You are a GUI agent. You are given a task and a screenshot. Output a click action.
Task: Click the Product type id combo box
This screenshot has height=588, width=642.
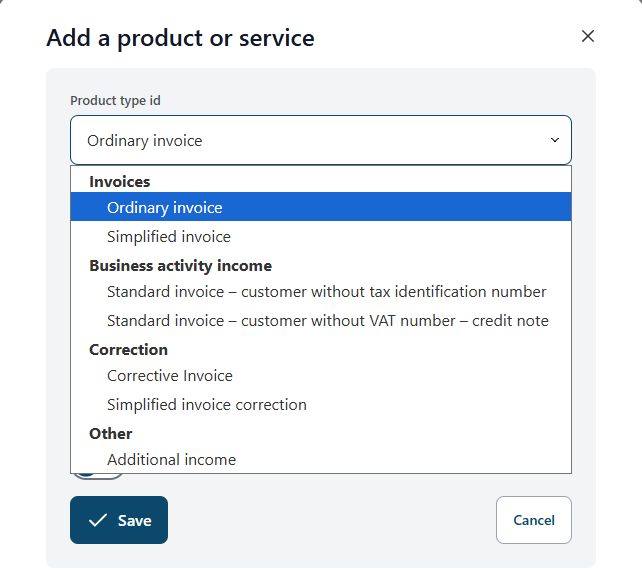pyautogui.click(x=320, y=140)
